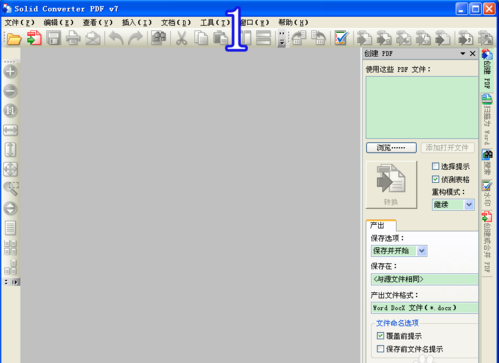Open the 查看(V) menu
499x363 pixels.
click(x=98, y=23)
